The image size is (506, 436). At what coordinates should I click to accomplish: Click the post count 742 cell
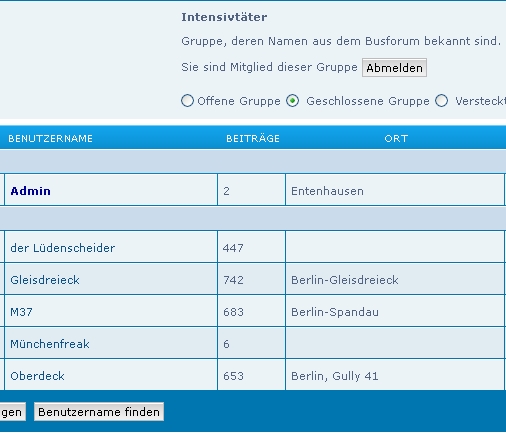[251, 280]
